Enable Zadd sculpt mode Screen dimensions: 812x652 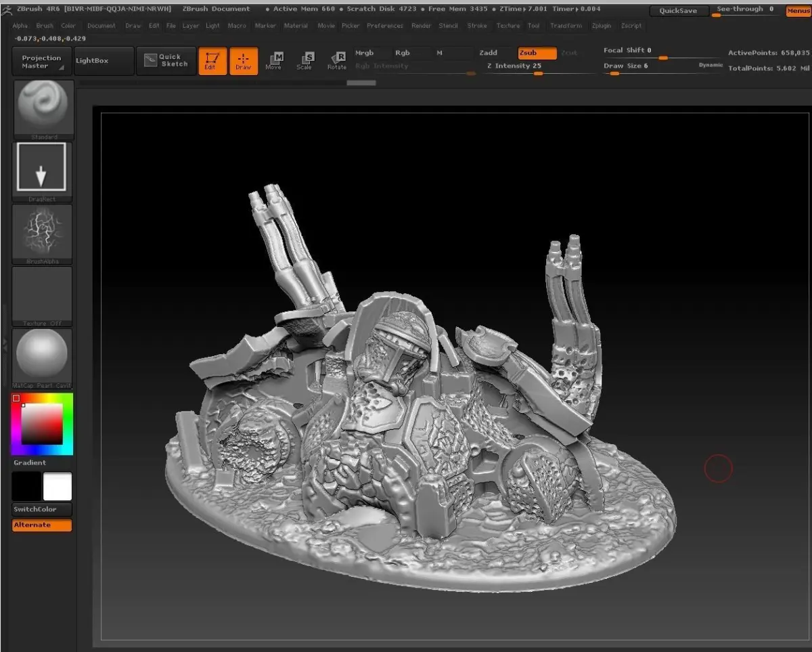coord(496,53)
